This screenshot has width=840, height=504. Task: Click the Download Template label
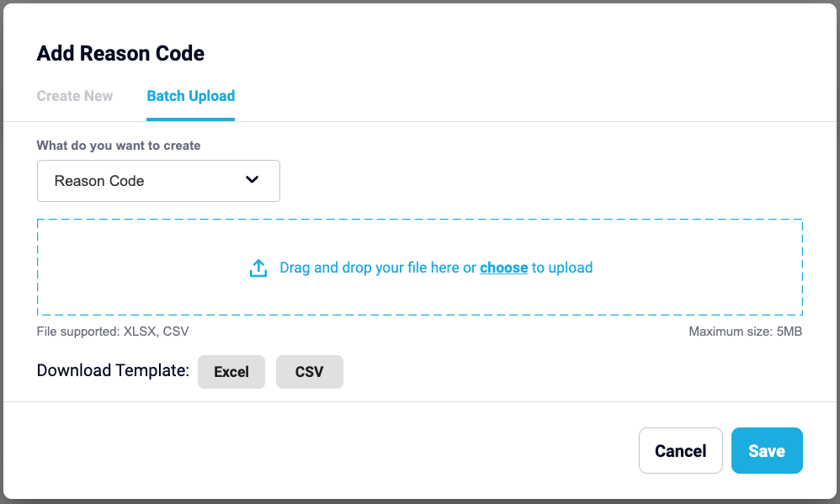point(113,370)
